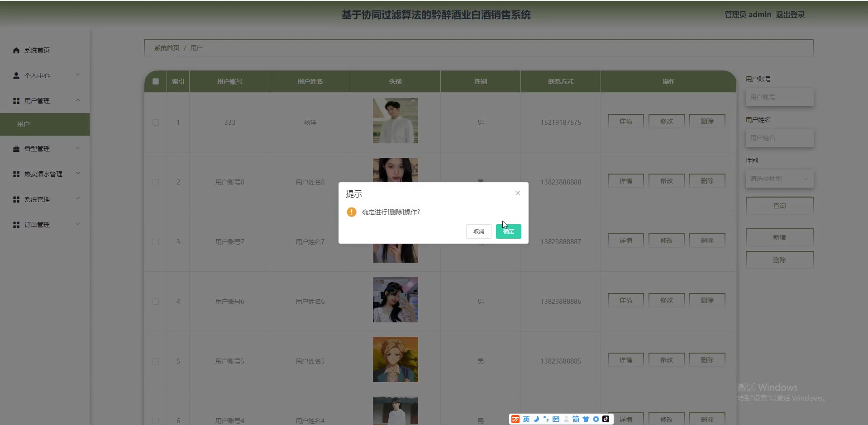Click the 查询 search button
The width and height of the screenshot is (868, 425).
(779, 206)
